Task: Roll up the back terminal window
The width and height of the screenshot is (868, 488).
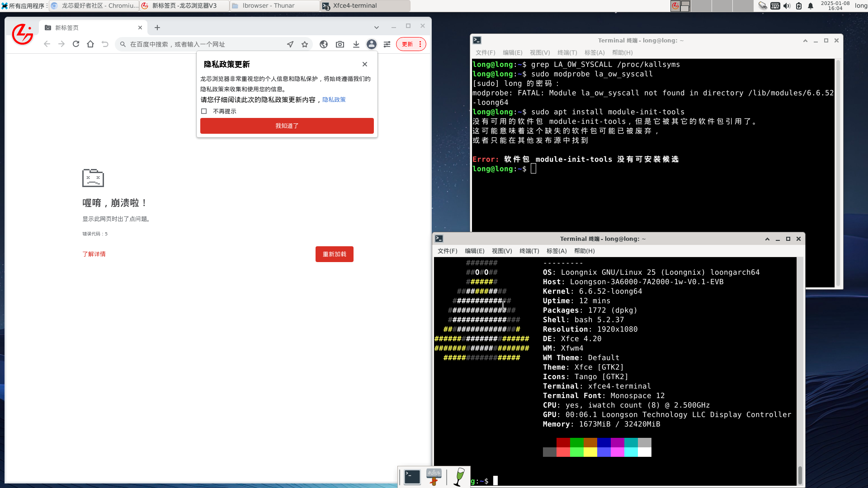Action: coord(805,40)
